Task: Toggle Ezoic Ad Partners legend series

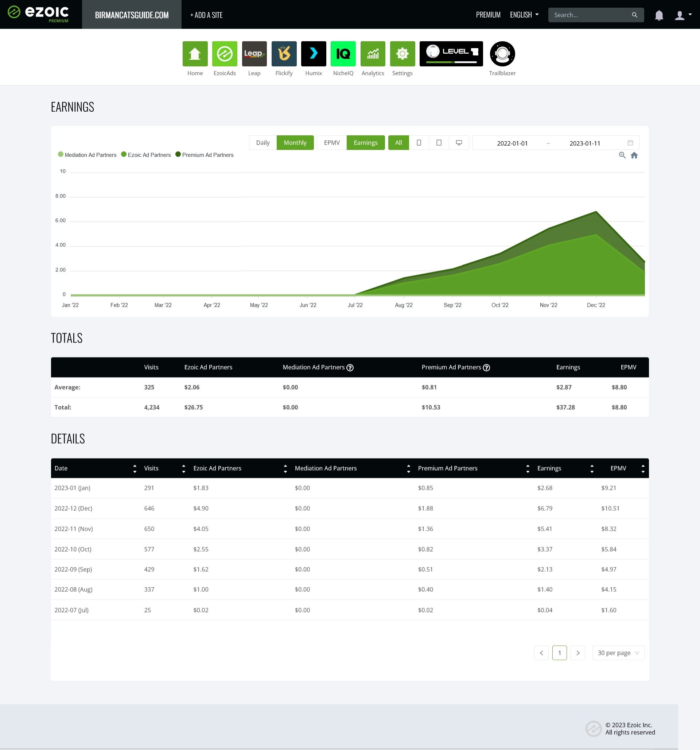Action: click(146, 155)
